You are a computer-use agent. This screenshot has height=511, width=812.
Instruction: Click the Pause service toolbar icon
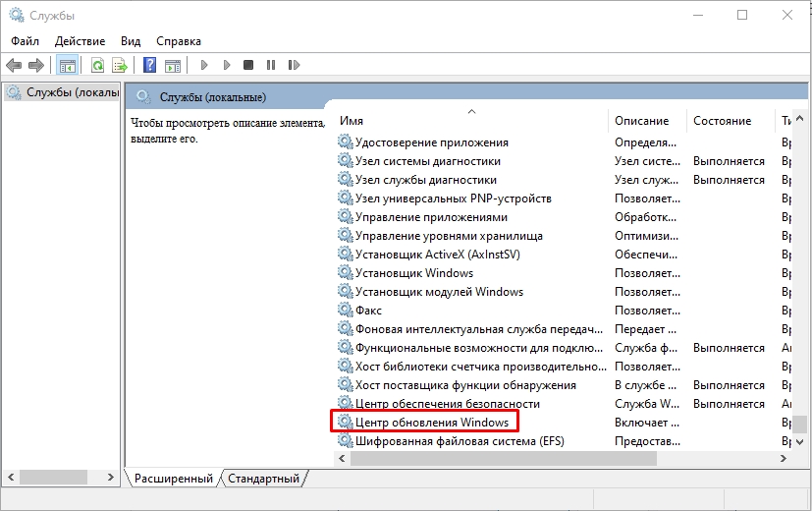tap(271, 65)
